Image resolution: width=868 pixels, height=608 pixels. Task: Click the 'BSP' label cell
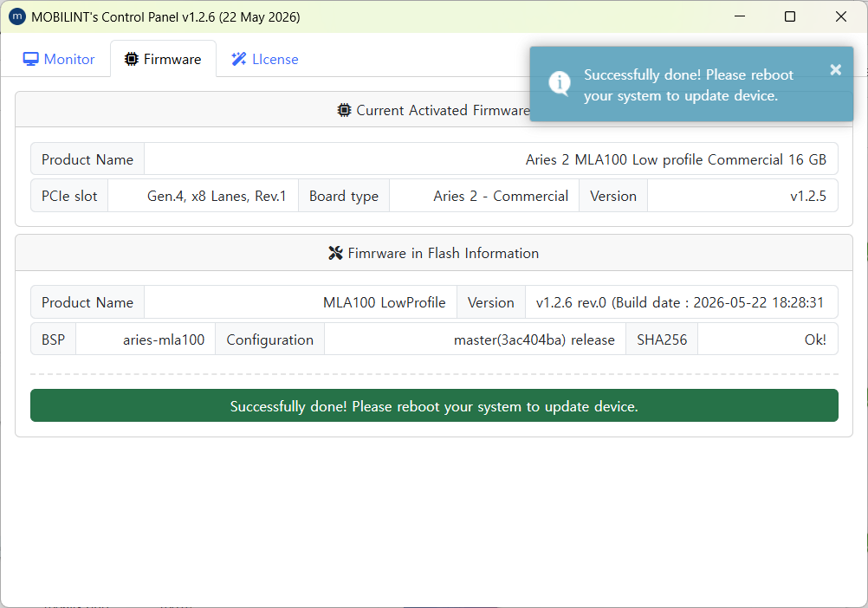[53, 340]
